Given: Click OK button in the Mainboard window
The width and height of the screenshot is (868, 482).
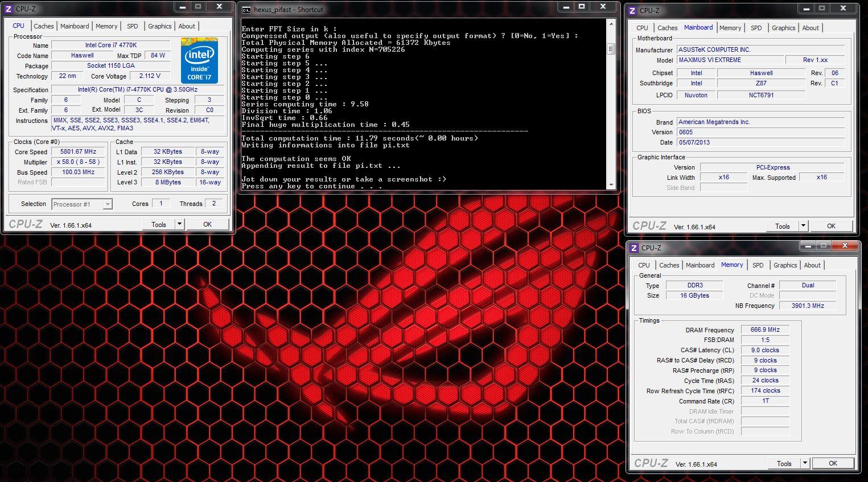Looking at the screenshot, I should pos(831,226).
